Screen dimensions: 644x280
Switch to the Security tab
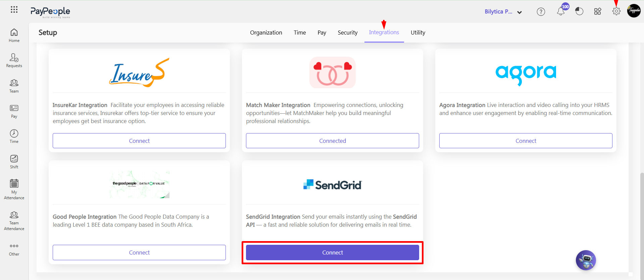(348, 33)
